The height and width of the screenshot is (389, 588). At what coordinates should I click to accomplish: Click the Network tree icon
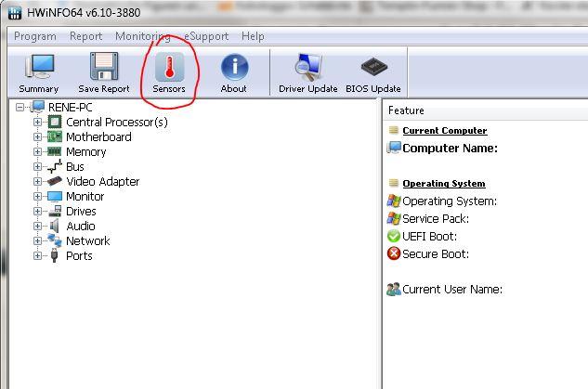click(55, 240)
